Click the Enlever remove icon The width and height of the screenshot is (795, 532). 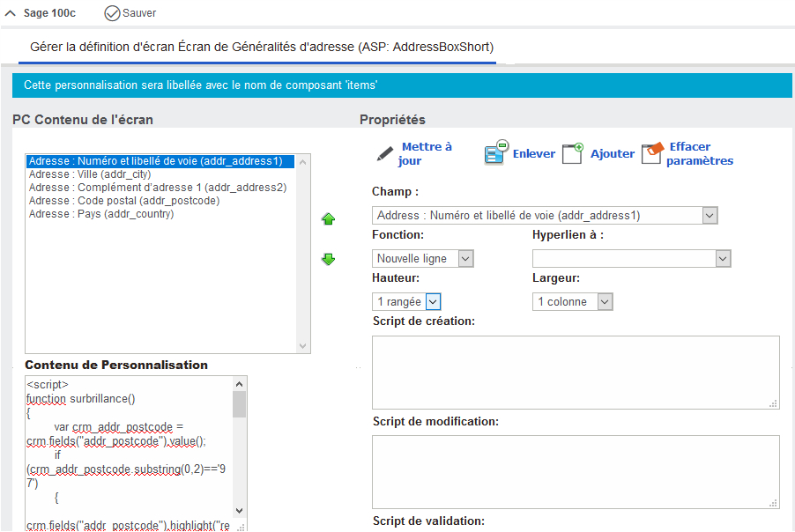pos(494,152)
